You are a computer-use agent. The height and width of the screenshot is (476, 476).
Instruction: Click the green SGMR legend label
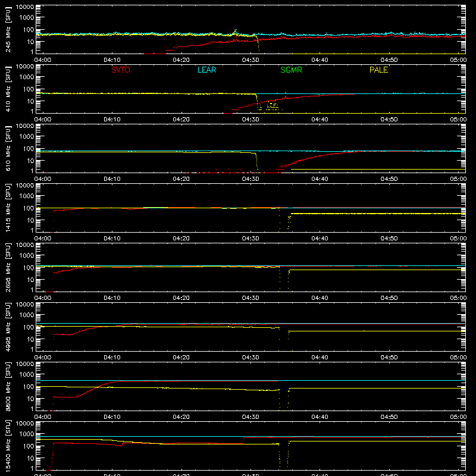(291, 70)
